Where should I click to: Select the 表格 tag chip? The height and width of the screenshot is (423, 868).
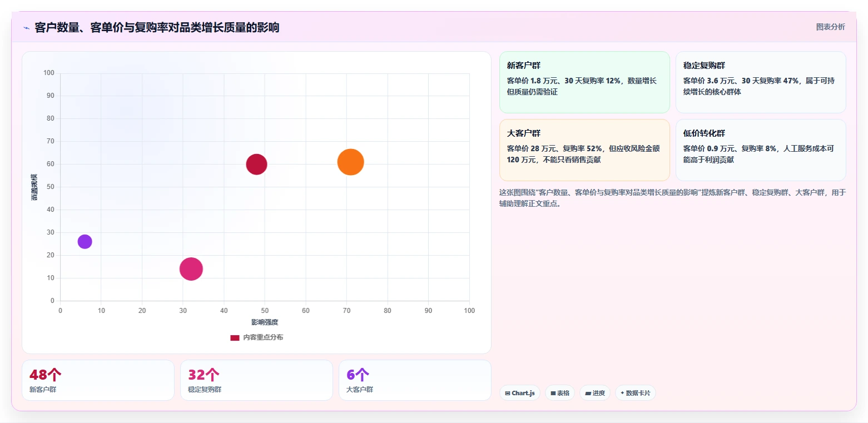pyautogui.click(x=560, y=393)
